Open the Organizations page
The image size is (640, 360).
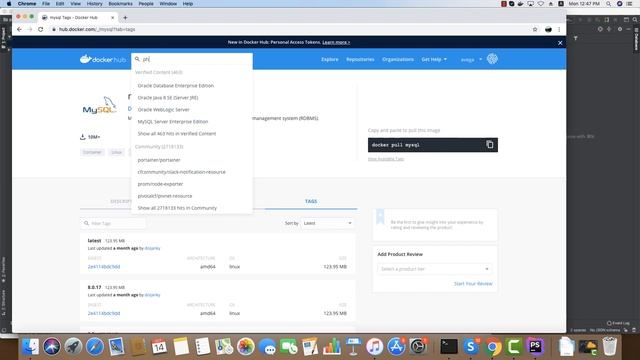398,59
